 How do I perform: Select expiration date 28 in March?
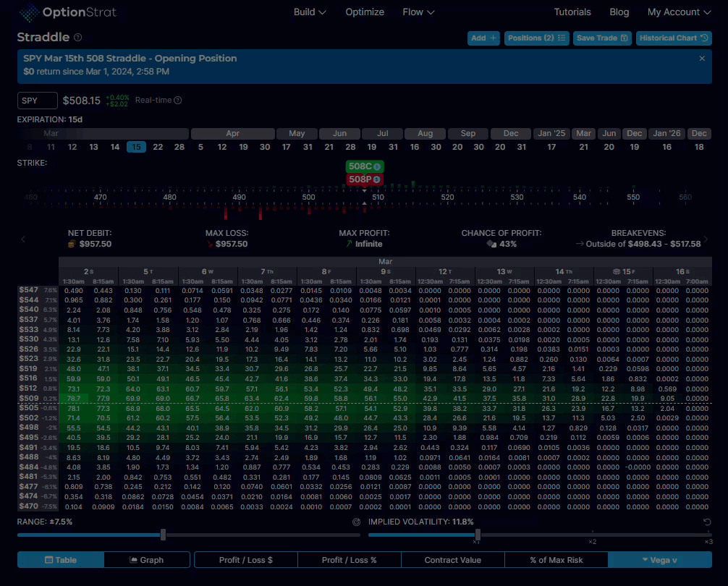click(179, 147)
